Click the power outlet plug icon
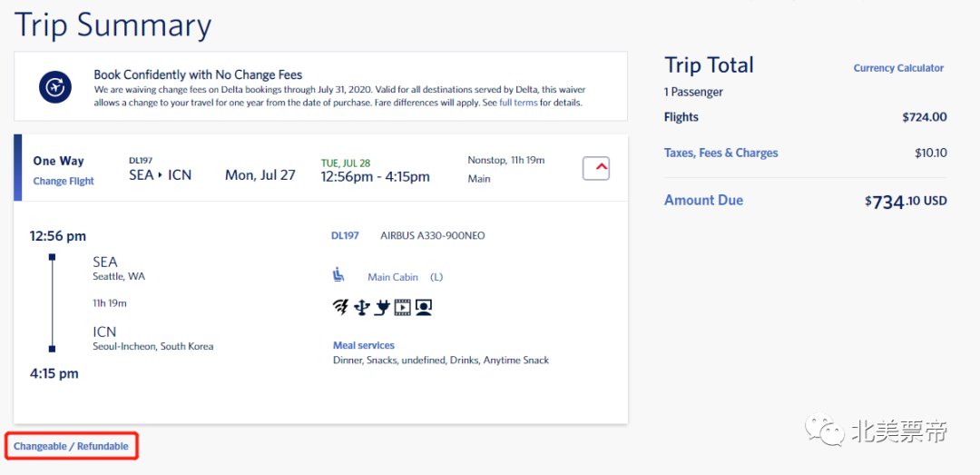This screenshot has height=475, width=980. click(x=382, y=307)
